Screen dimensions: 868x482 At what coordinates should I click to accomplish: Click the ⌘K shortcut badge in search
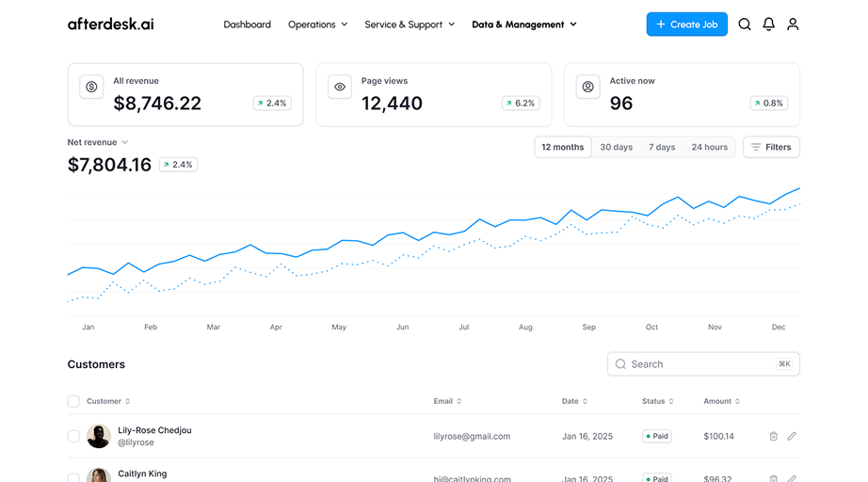(784, 363)
